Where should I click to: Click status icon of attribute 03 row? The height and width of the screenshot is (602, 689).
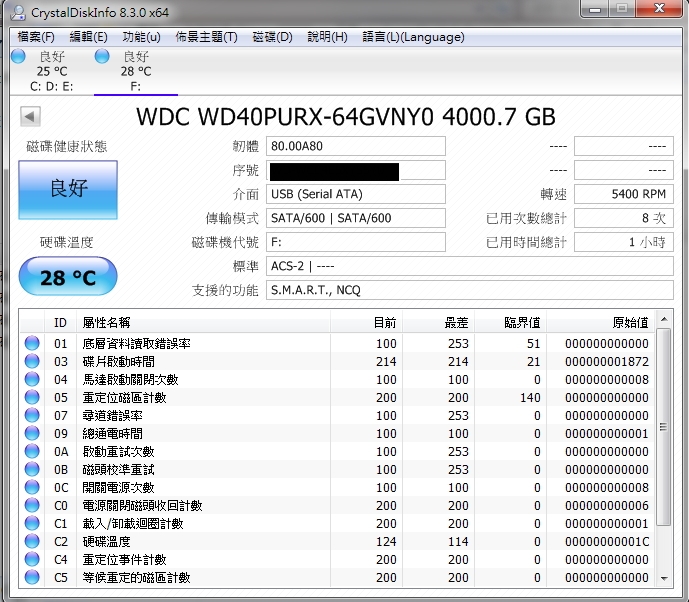[x=32, y=361]
